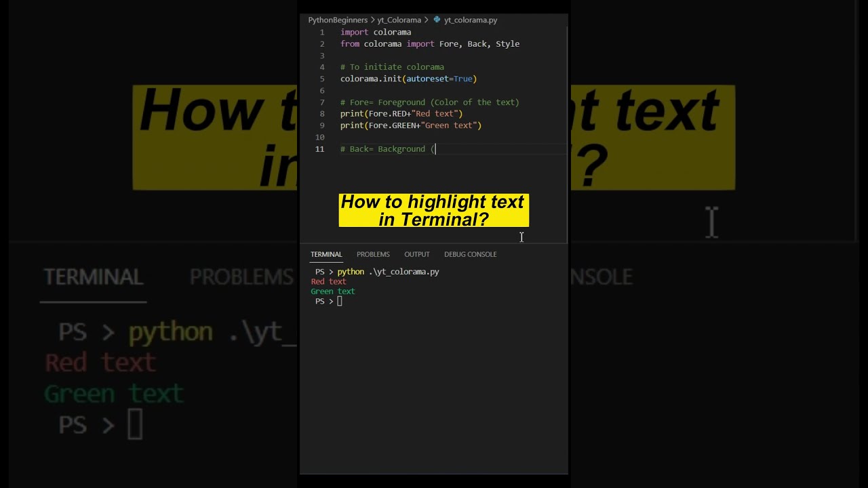The image size is (868, 488).
Task: Open the DEBUG CONSOLE tab
Action: (471, 254)
